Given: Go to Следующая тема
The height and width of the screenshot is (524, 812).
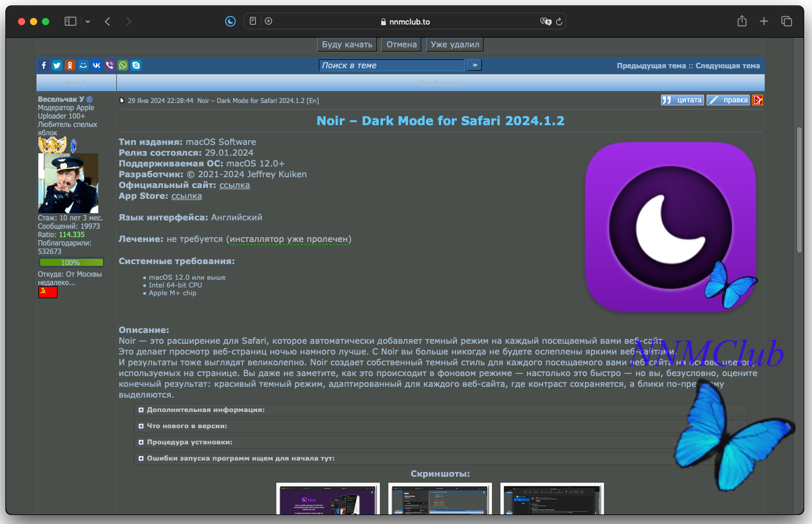Looking at the screenshot, I should point(728,66).
